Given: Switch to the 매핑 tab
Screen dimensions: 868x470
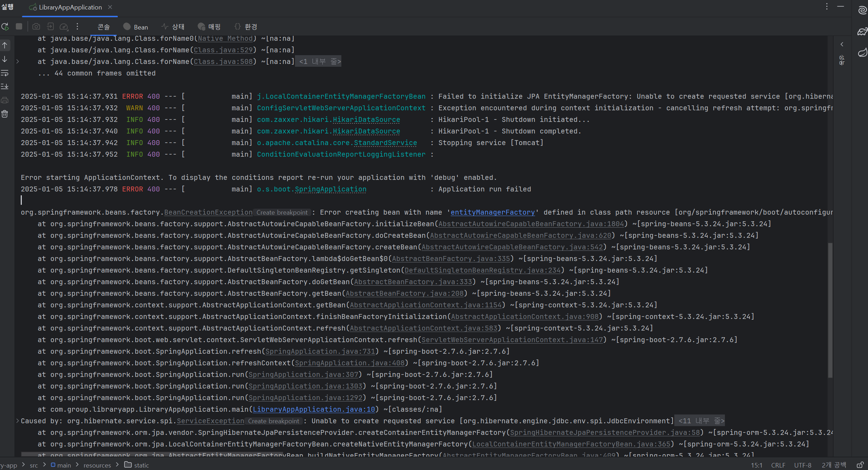Looking at the screenshot, I should (x=209, y=27).
